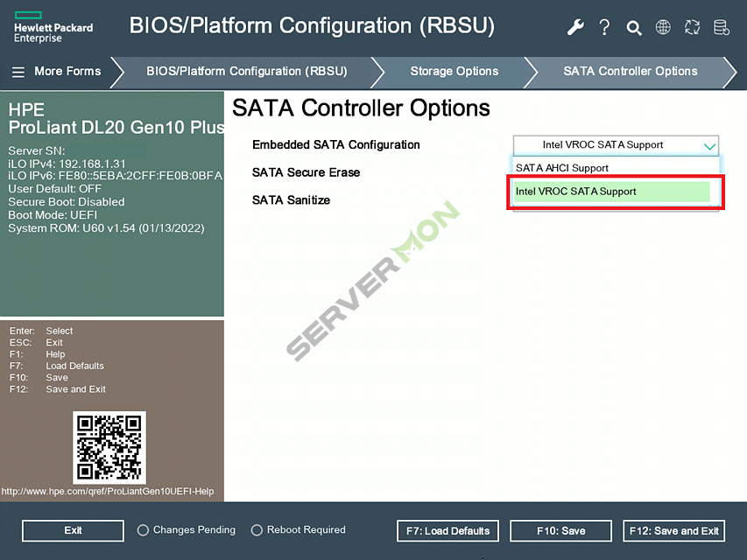Image resolution: width=747 pixels, height=560 pixels.
Task: Click ProLiant DL20 Gen10 Plus heading
Action: click(116, 128)
